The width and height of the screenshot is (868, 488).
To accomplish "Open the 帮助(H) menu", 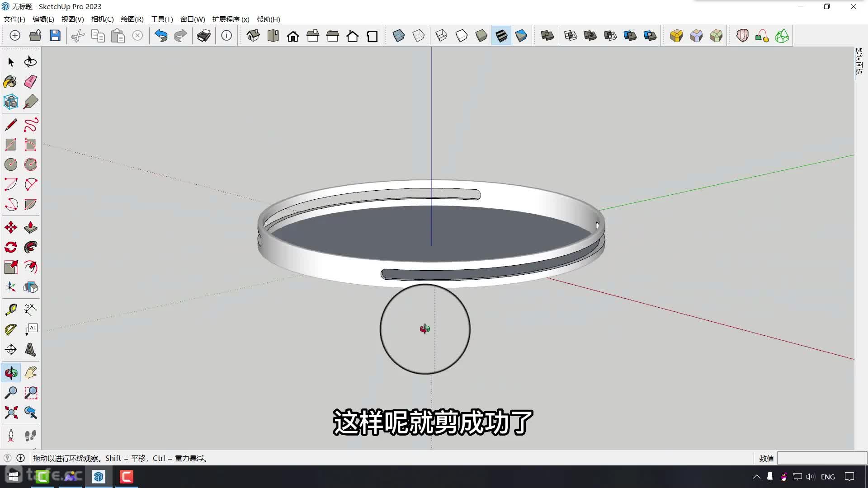I will click(x=269, y=19).
